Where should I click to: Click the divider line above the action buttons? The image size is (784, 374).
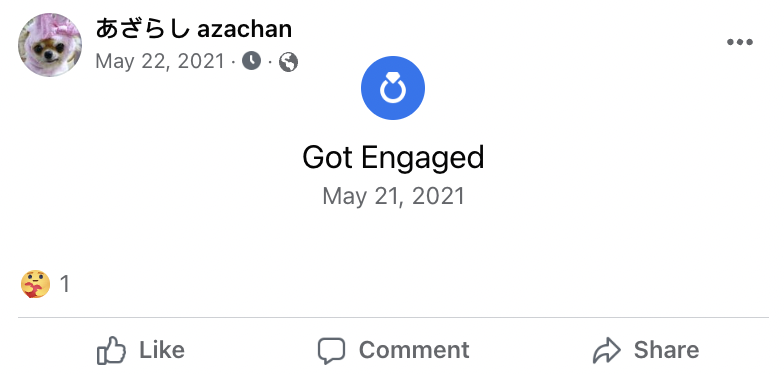[393, 318]
